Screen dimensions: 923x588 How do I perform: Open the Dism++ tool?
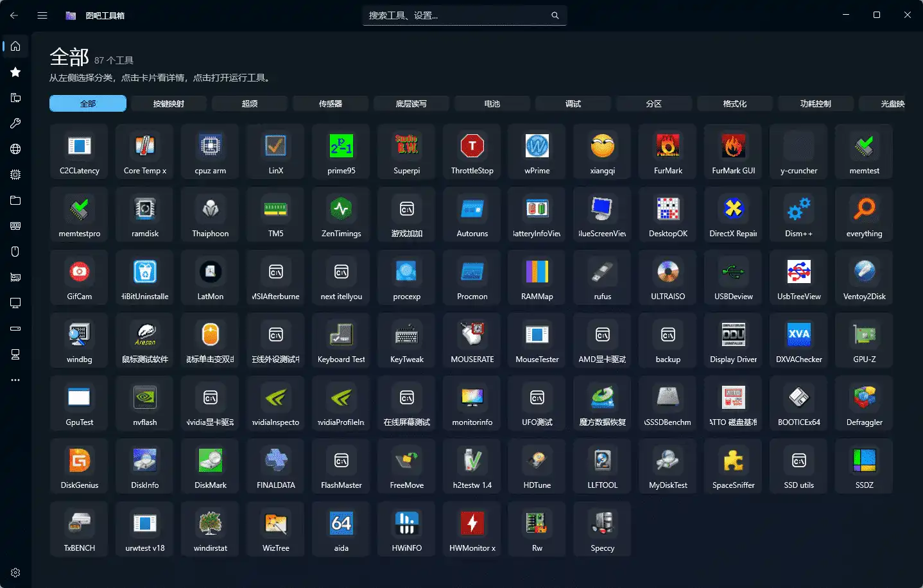pos(799,214)
